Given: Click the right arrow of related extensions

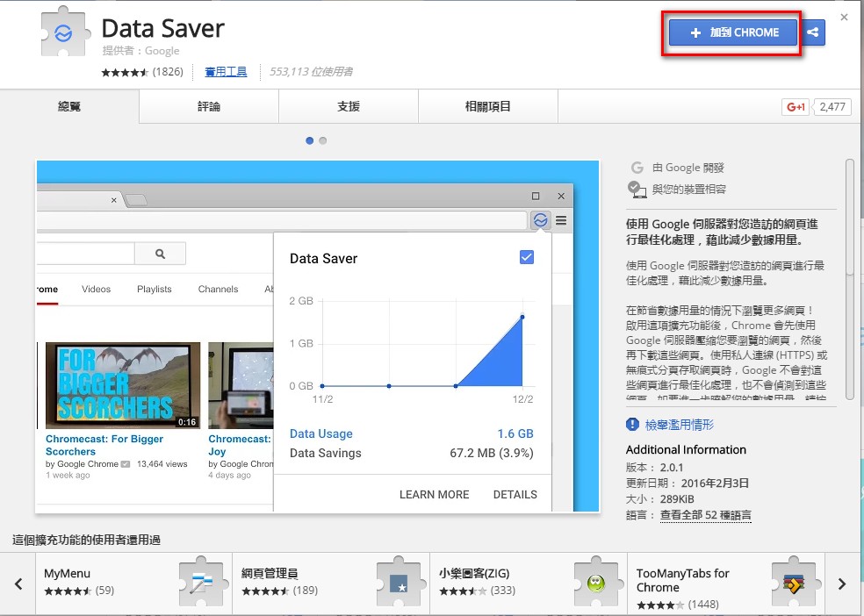Looking at the screenshot, I should click(x=842, y=584).
